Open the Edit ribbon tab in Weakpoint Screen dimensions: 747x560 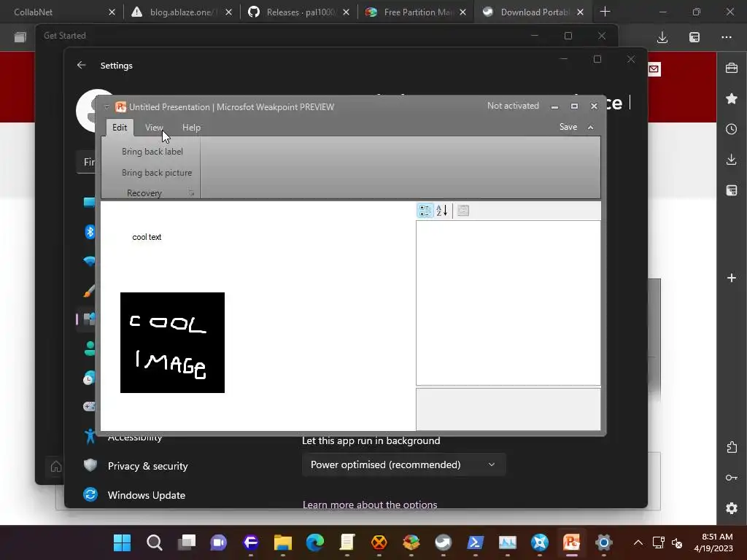[x=120, y=127]
